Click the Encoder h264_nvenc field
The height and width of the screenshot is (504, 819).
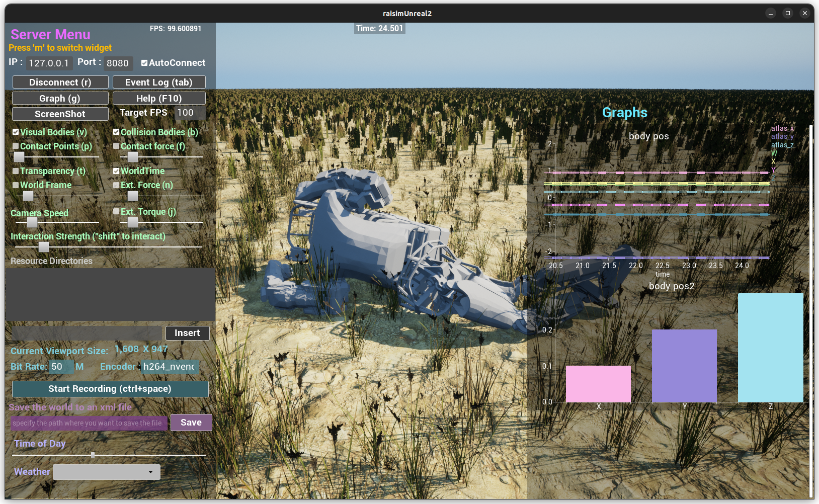170,367
